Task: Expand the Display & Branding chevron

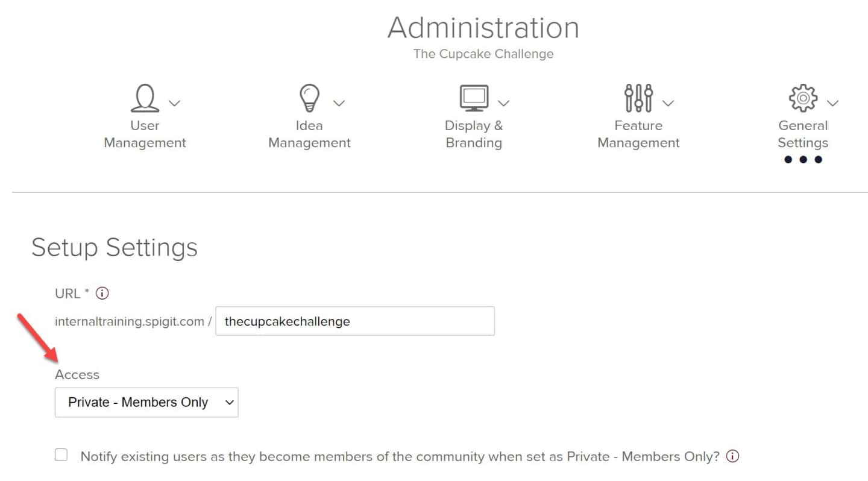Action: tap(504, 103)
